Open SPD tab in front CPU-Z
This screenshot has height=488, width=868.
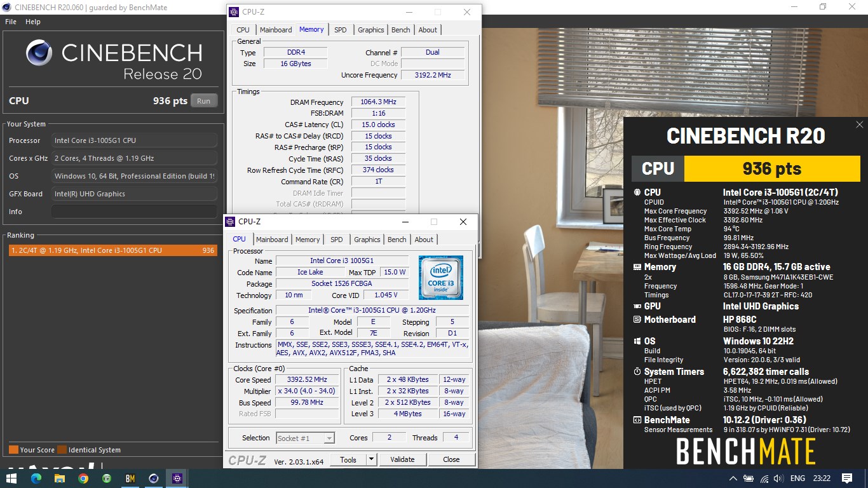point(337,240)
